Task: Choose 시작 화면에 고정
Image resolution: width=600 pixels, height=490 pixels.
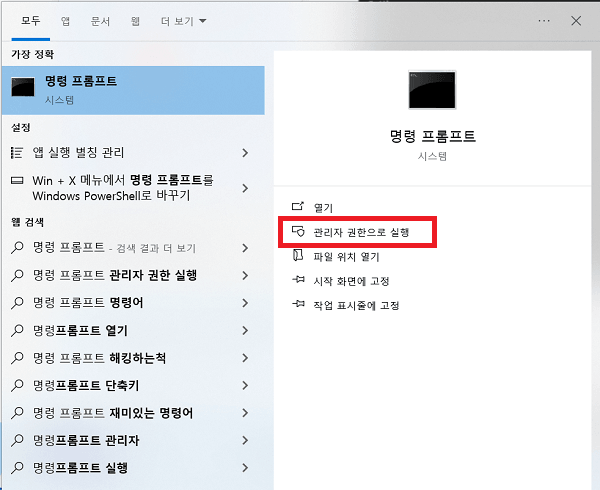Action: 351,281
